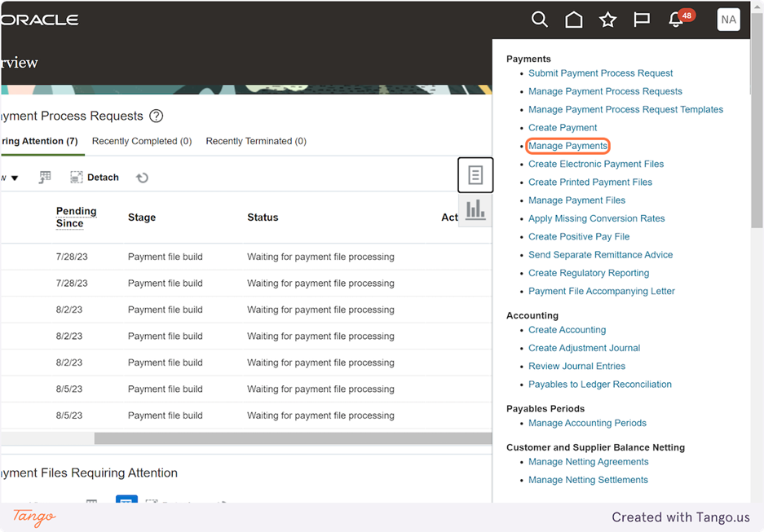Open the help icon beside Payment Process Requests
764x532 pixels.
tap(156, 116)
